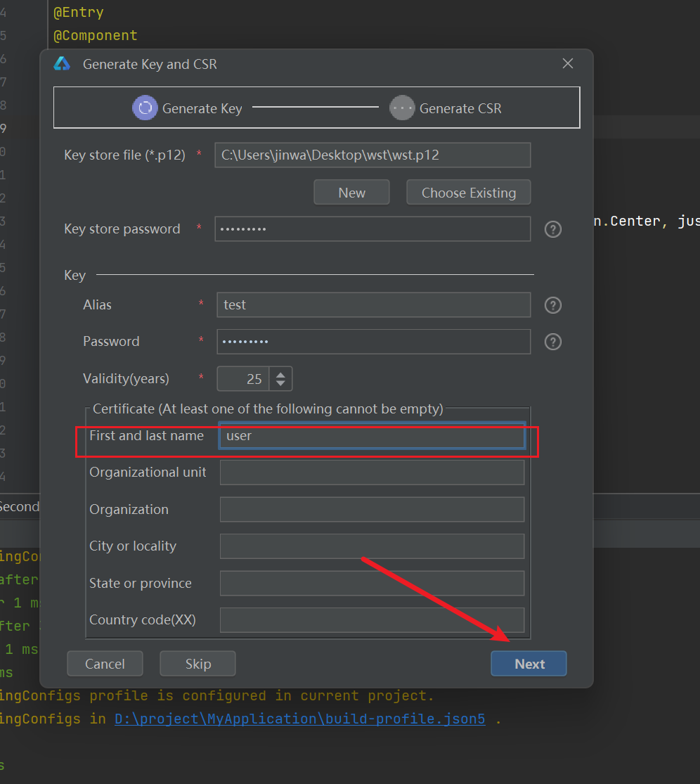This screenshot has height=784, width=700.
Task: Focus the Alias field containing test
Action: pyautogui.click(x=374, y=305)
